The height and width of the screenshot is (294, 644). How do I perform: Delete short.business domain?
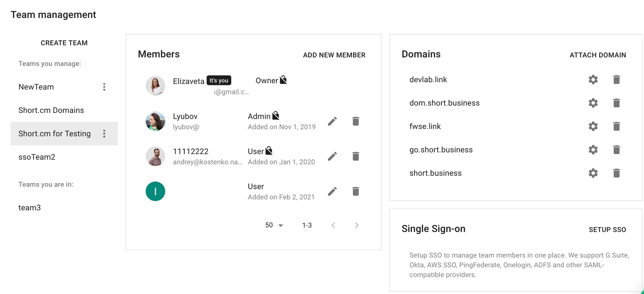coord(617,173)
